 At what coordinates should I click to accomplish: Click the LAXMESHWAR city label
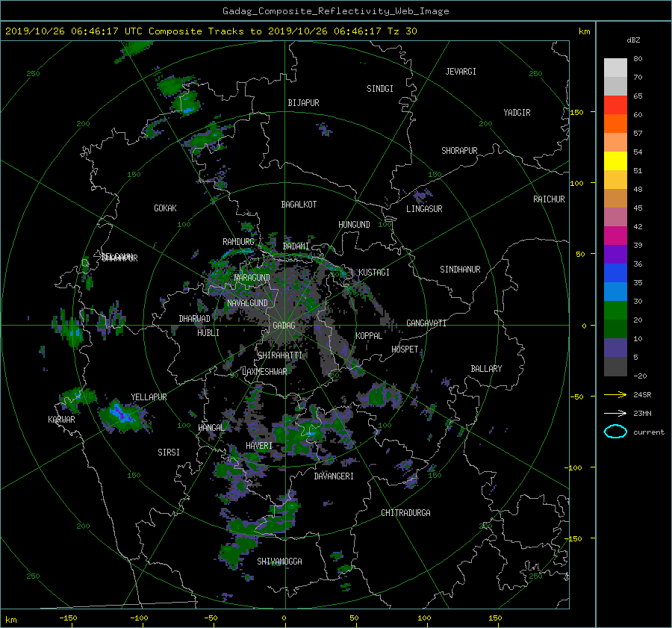point(264,372)
